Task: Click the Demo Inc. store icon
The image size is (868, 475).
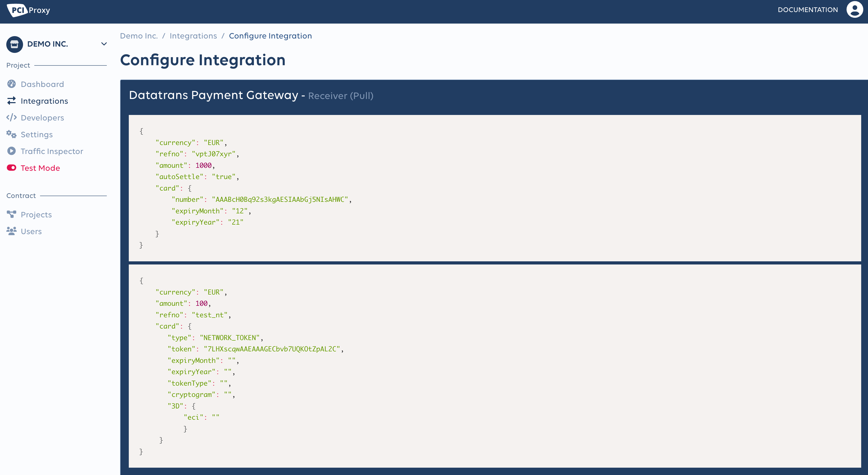Action: (14, 44)
